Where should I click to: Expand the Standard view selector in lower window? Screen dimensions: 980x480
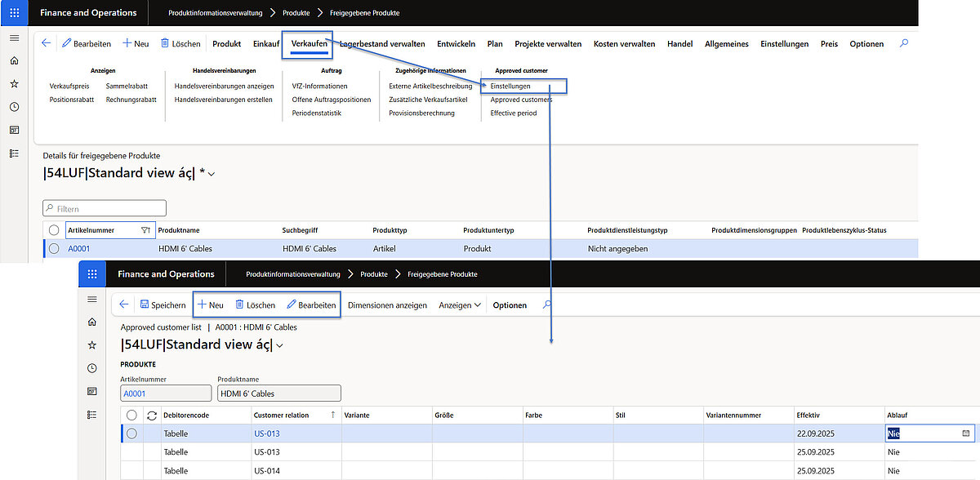[x=280, y=345]
